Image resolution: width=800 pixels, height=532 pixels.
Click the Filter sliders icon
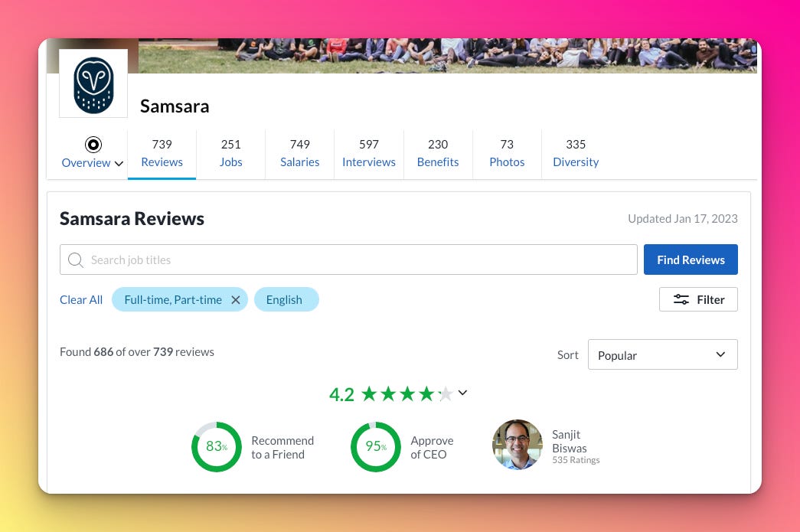[681, 299]
